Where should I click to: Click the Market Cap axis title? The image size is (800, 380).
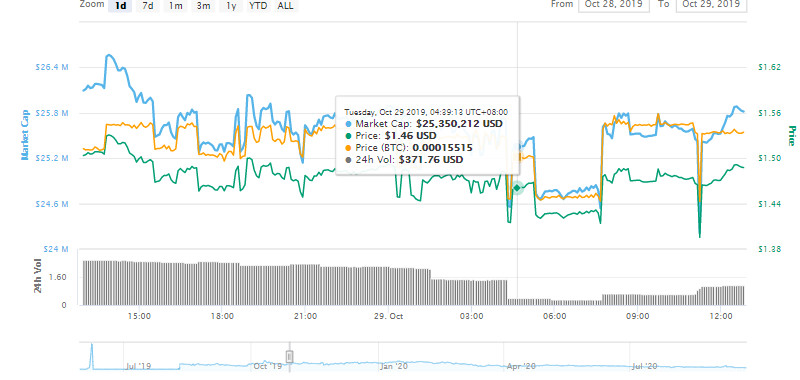[x=24, y=135]
